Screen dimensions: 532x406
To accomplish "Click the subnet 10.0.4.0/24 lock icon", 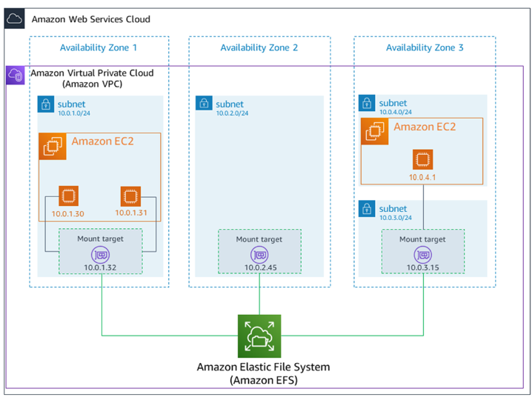I will [368, 103].
